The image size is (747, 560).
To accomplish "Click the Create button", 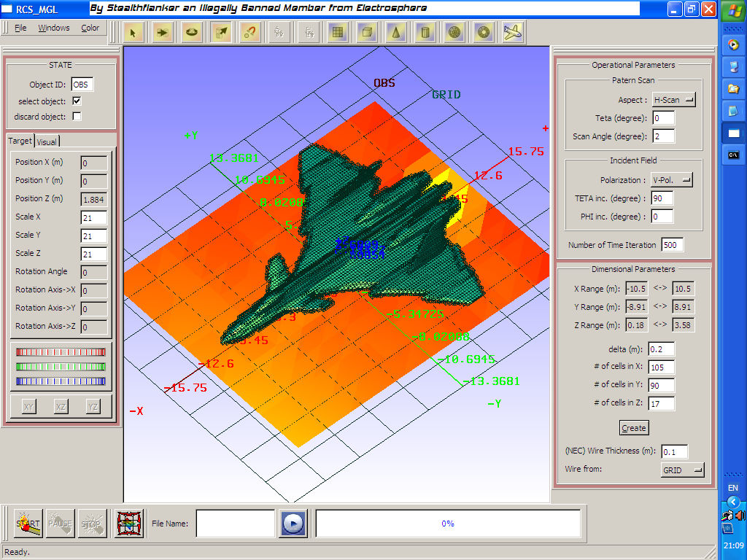I will (634, 428).
